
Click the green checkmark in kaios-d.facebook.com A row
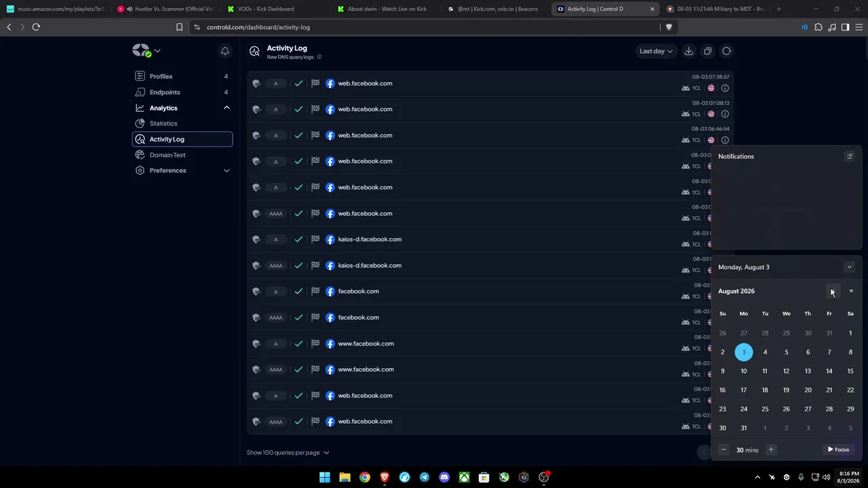298,239
